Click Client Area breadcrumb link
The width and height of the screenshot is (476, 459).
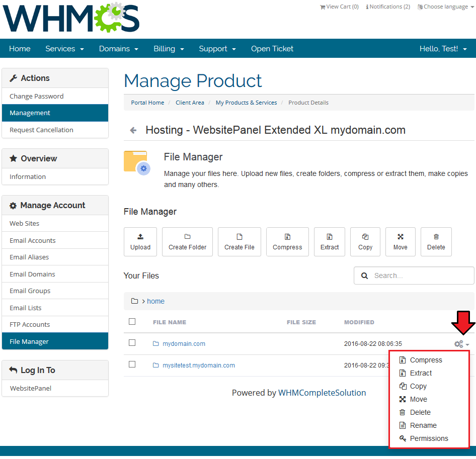pos(190,103)
